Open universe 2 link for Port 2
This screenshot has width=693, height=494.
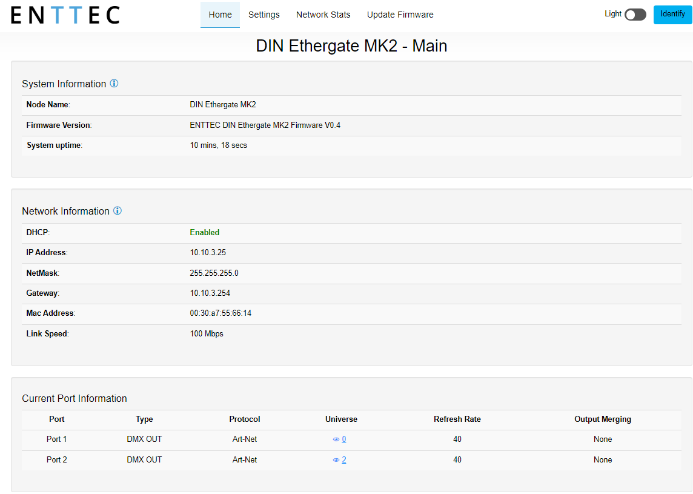coord(344,460)
